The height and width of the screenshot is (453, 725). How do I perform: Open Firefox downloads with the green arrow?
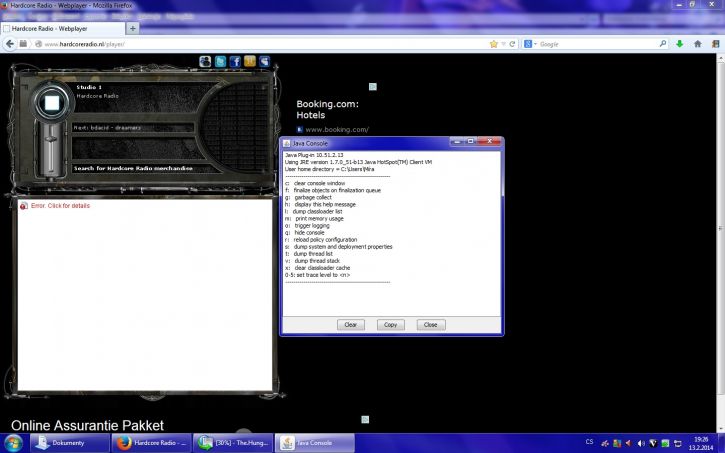pyautogui.click(x=680, y=44)
